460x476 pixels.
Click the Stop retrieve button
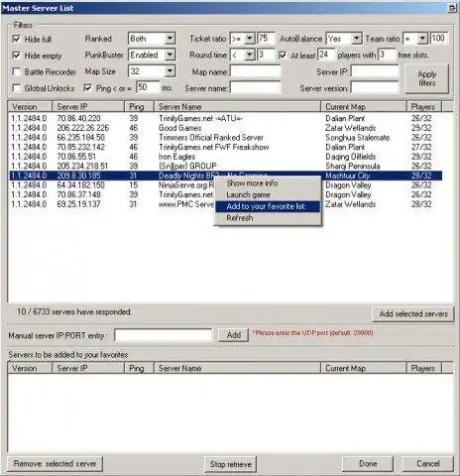[x=231, y=464]
